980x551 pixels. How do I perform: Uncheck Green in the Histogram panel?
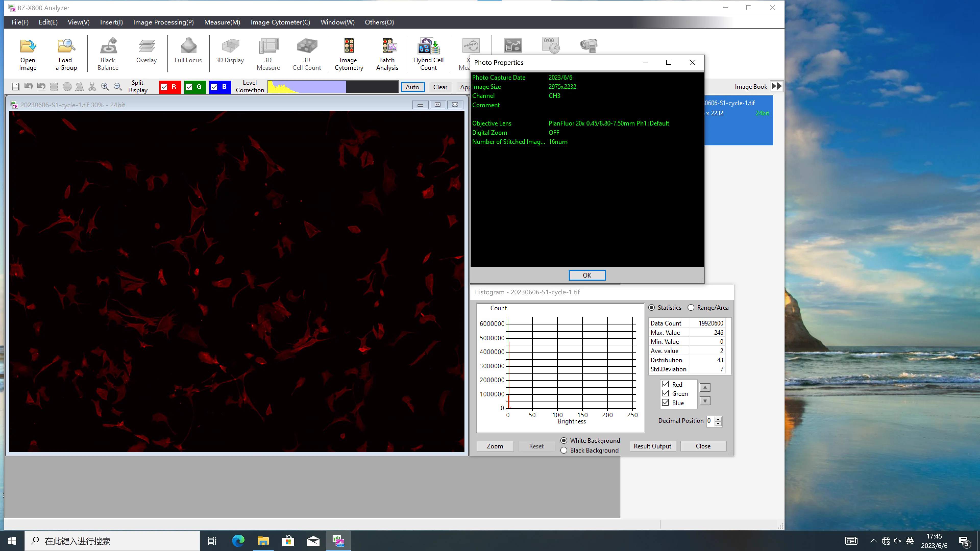pyautogui.click(x=665, y=393)
